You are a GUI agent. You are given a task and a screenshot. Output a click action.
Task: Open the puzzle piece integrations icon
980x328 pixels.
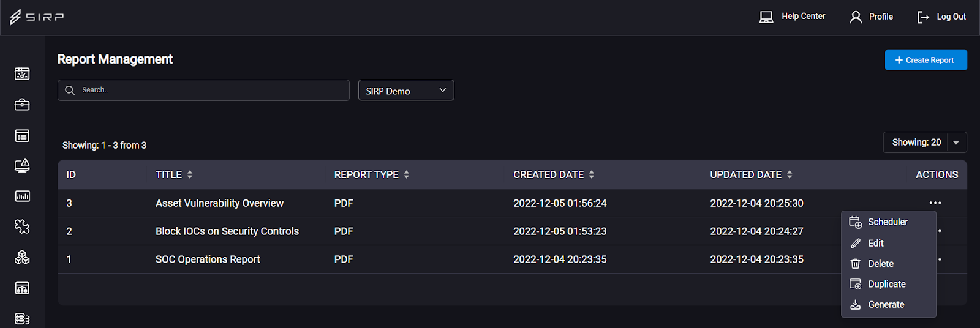click(x=22, y=227)
